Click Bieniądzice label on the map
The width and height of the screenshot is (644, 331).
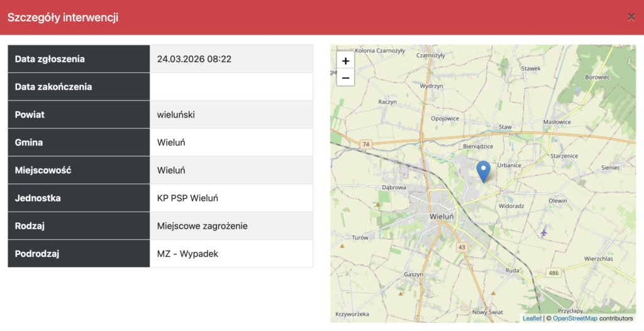coord(478,146)
